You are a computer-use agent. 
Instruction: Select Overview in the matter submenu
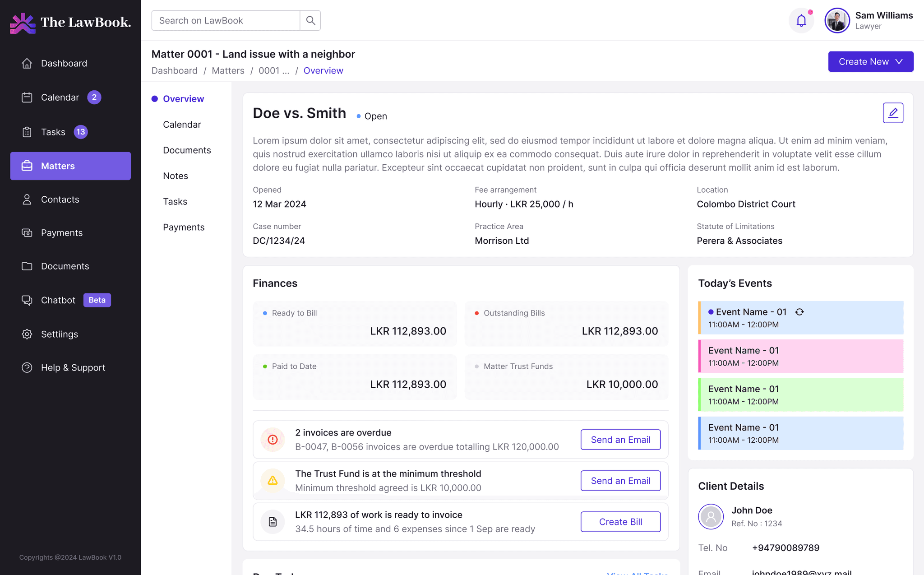(x=183, y=99)
